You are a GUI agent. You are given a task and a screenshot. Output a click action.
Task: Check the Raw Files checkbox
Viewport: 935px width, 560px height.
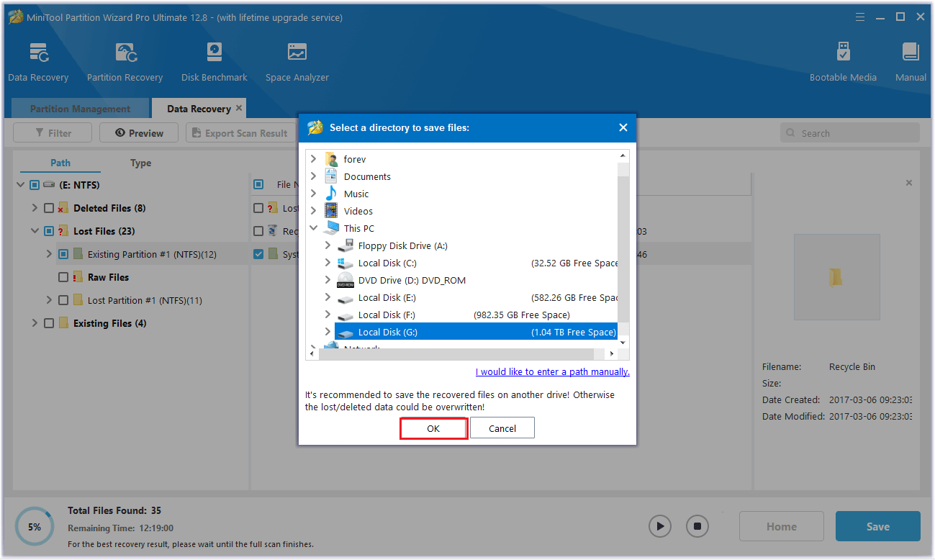(x=63, y=277)
